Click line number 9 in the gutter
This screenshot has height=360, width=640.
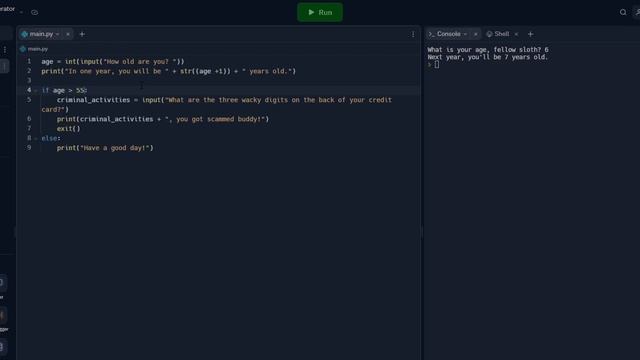tap(29, 148)
